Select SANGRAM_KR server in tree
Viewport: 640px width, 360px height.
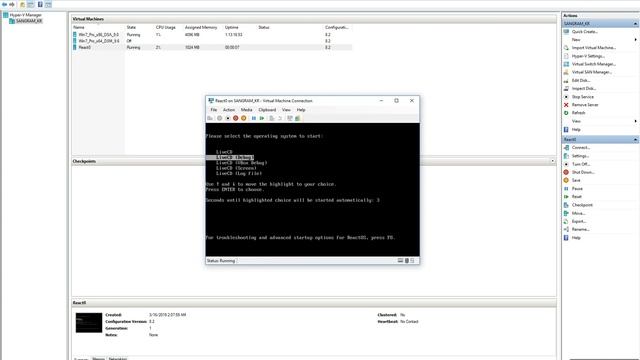[26, 21]
